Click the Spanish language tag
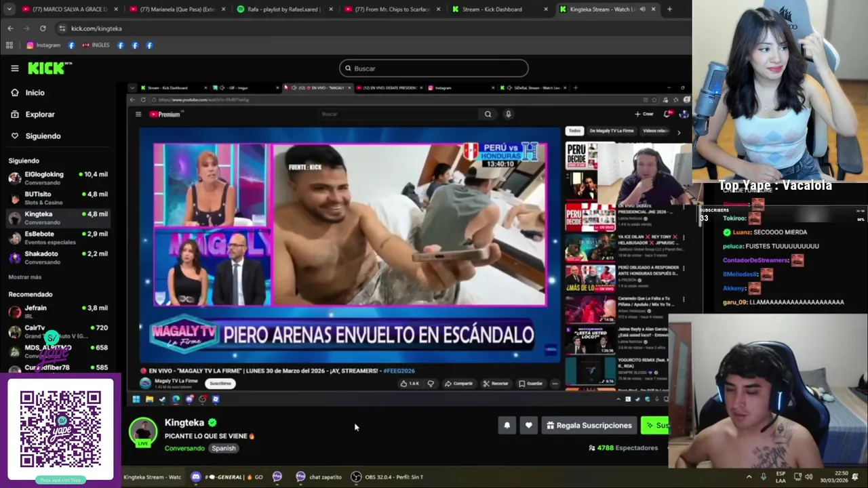Image resolution: width=868 pixels, height=488 pixels. 223,448
